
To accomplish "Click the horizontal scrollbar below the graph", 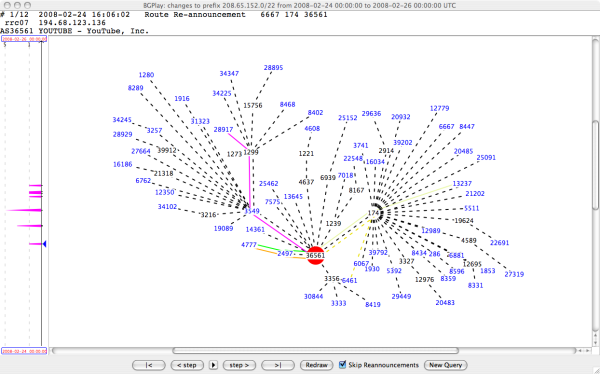I will click(x=315, y=351).
